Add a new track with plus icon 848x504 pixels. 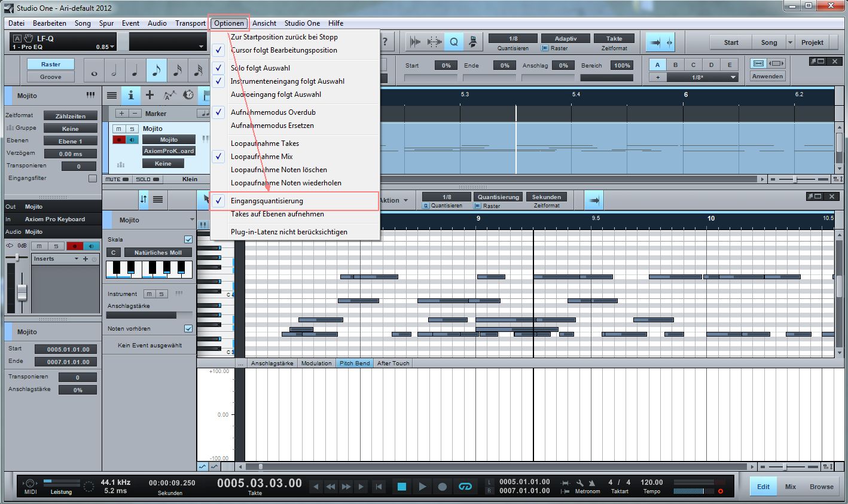150,95
